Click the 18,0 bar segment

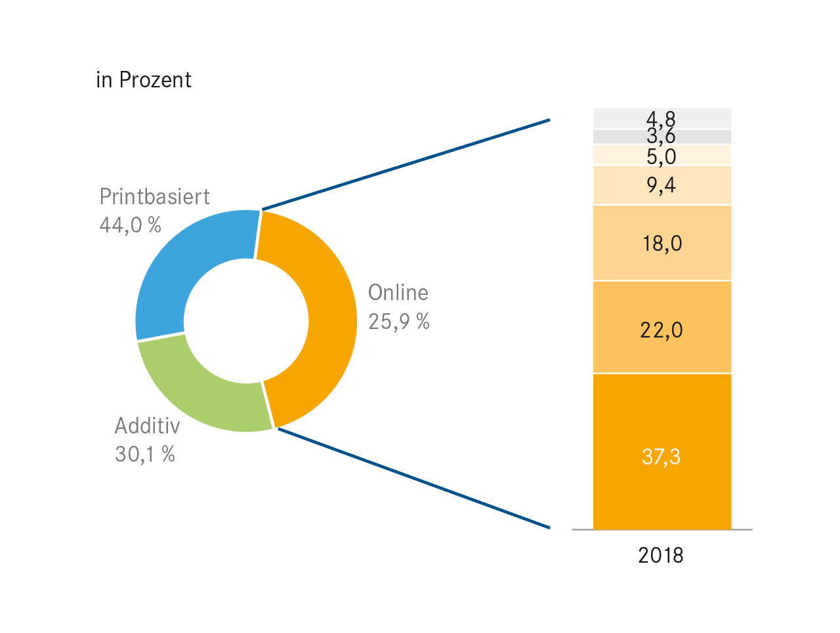tap(661, 243)
